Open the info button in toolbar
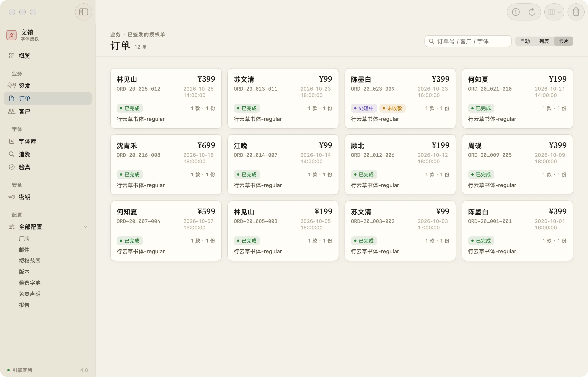This screenshot has height=377, width=588. tap(516, 12)
